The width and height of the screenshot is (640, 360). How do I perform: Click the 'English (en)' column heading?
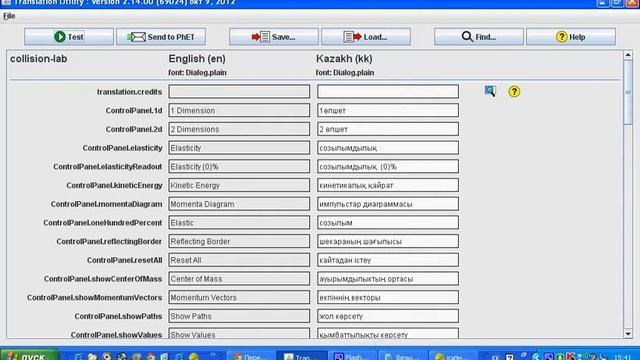(x=197, y=59)
